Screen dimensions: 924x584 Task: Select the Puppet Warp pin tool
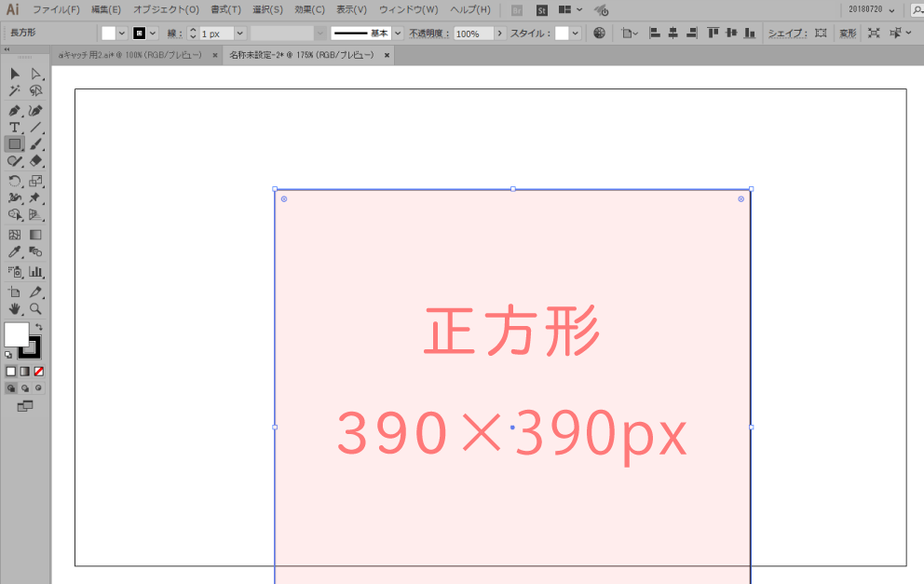[35, 198]
